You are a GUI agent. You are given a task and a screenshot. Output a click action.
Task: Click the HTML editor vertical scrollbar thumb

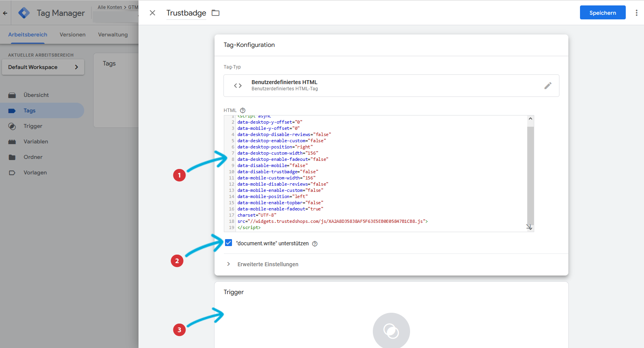click(530, 175)
